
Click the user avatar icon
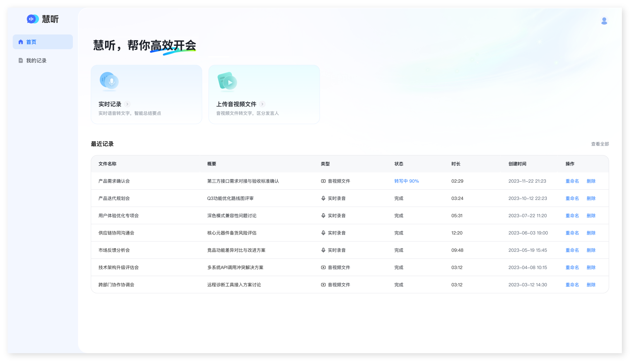coord(604,21)
